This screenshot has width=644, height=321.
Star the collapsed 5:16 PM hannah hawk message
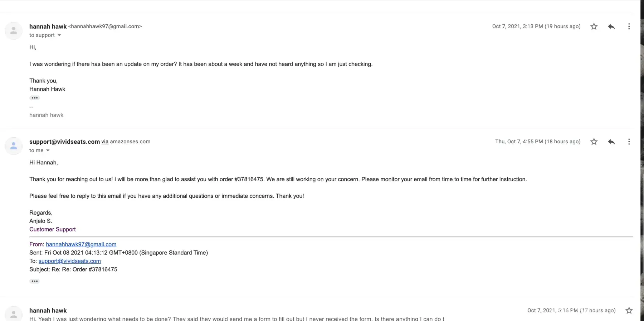click(629, 311)
